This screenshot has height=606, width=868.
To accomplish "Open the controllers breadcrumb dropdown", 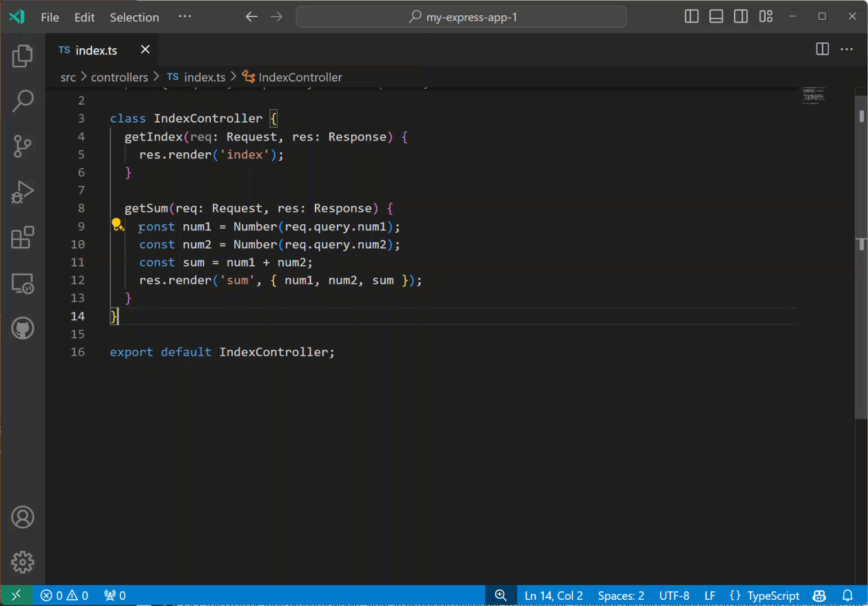I will tap(119, 77).
